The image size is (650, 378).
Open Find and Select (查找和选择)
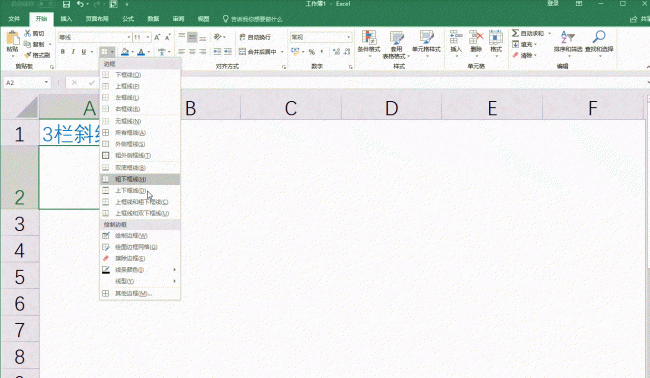pyautogui.click(x=599, y=43)
